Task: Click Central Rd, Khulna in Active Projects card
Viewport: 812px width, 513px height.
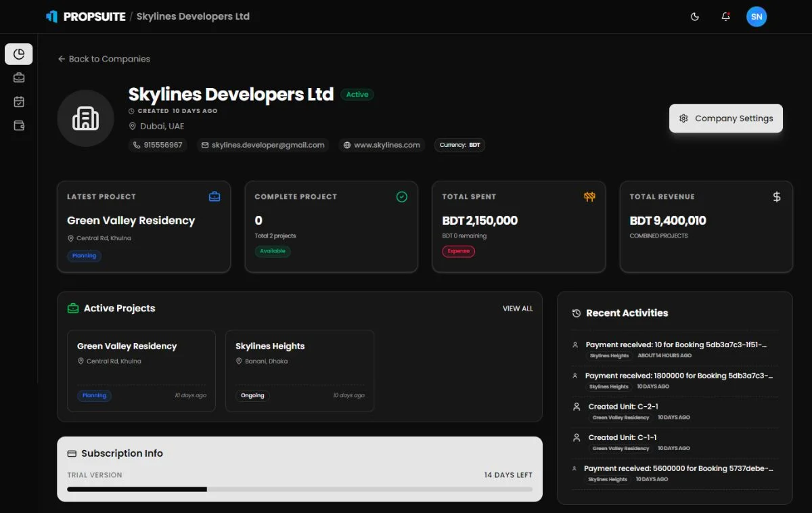Action: (114, 361)
